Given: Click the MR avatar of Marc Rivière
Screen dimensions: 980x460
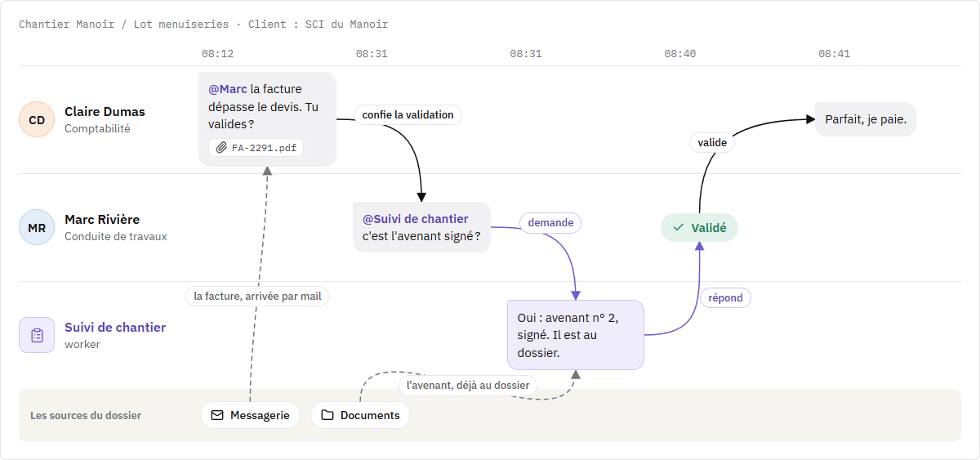Looking at the screenshot, I should click(37, 227).
